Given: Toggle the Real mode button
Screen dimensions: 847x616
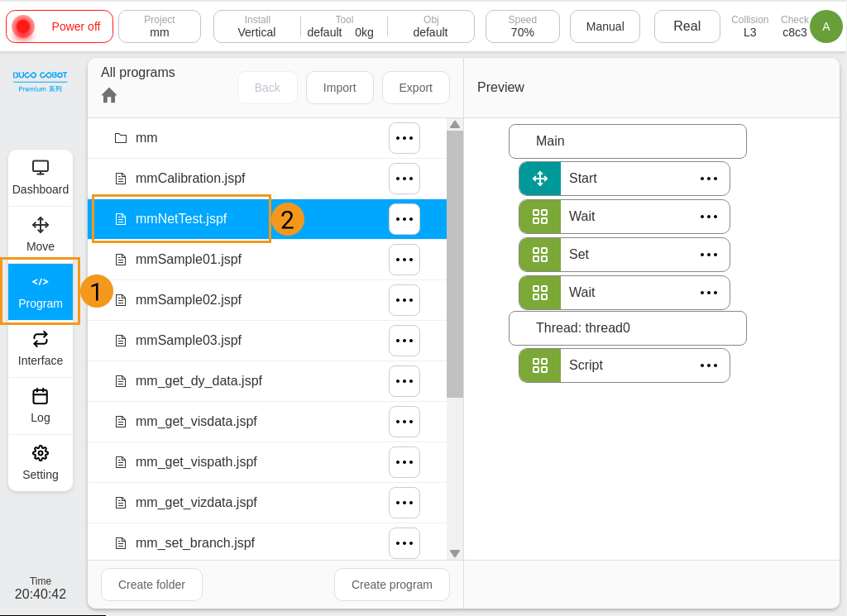Looking at the screenshot, I should [x=687, y=26].
